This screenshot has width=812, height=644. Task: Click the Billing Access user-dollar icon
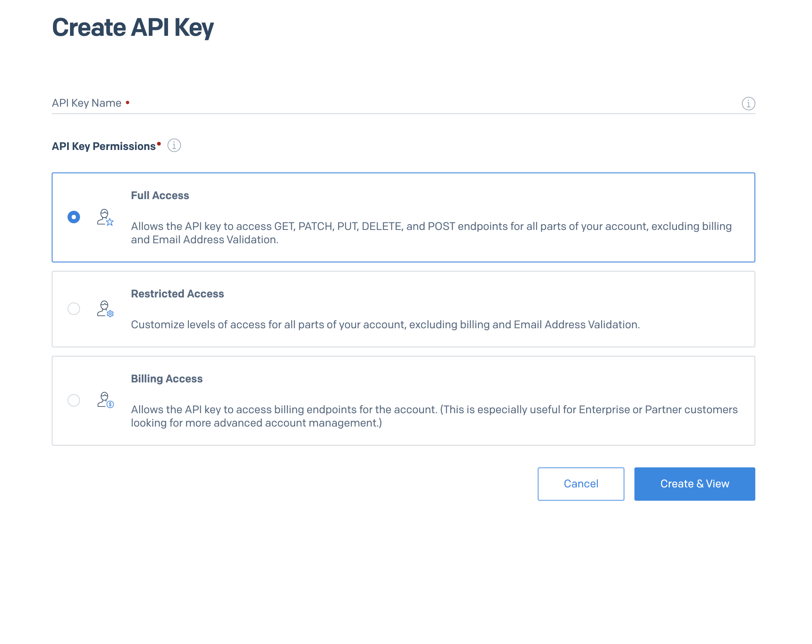pos(105,400)
